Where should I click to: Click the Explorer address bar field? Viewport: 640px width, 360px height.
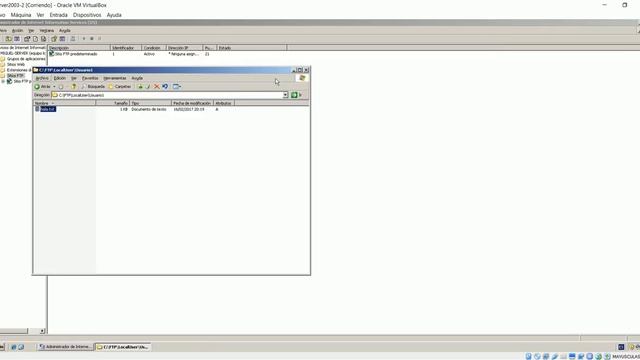[167, 95]
